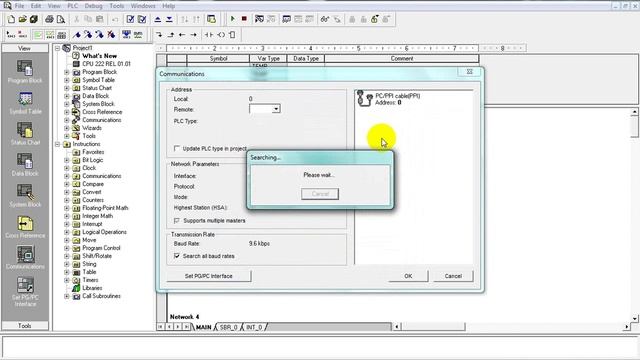Click the View header above sidebar
The image size is (640, 360).
tap(25, 48)
